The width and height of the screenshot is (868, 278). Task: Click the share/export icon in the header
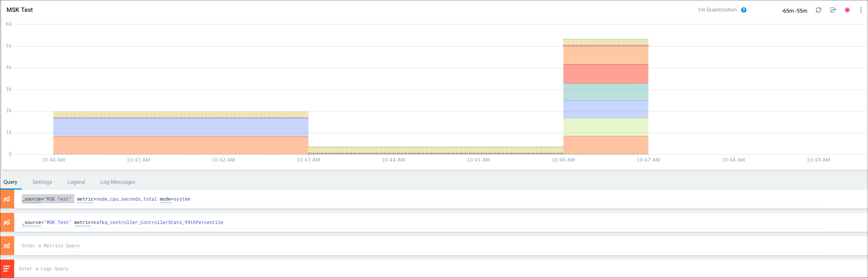click(x=833, y=10)
